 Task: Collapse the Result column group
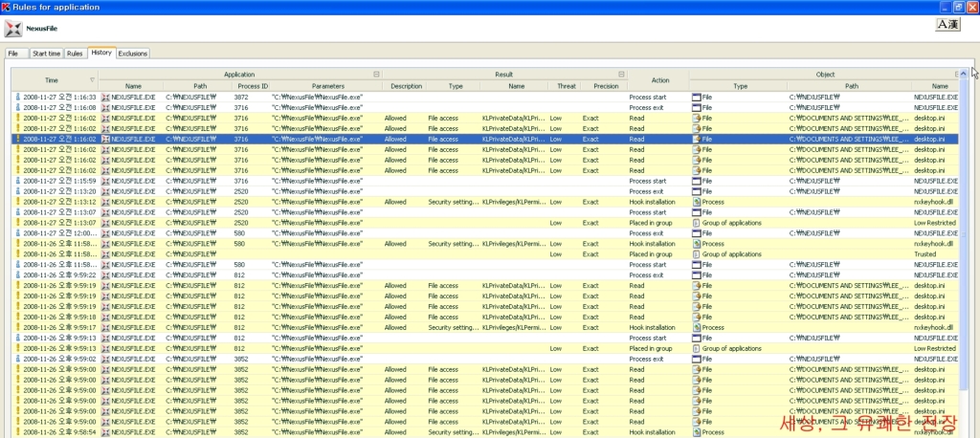(x=621, y=75)
